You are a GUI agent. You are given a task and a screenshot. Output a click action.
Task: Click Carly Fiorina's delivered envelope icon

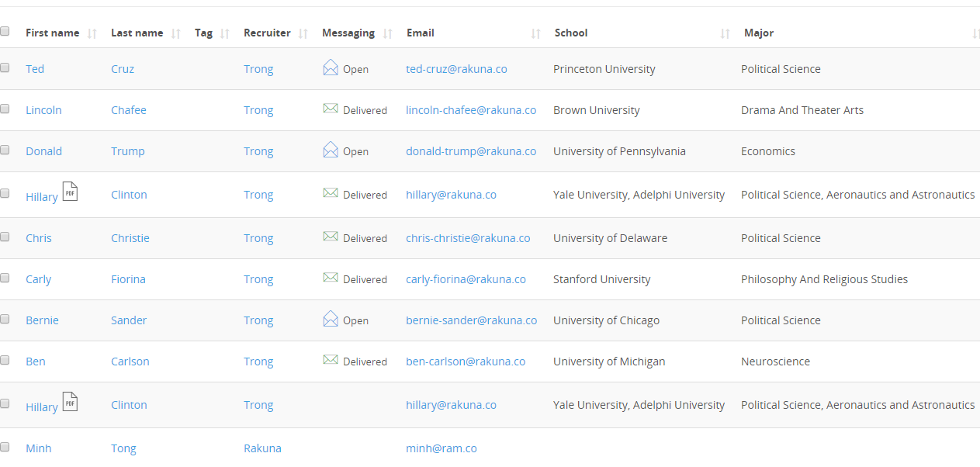(x=331, y=278)
